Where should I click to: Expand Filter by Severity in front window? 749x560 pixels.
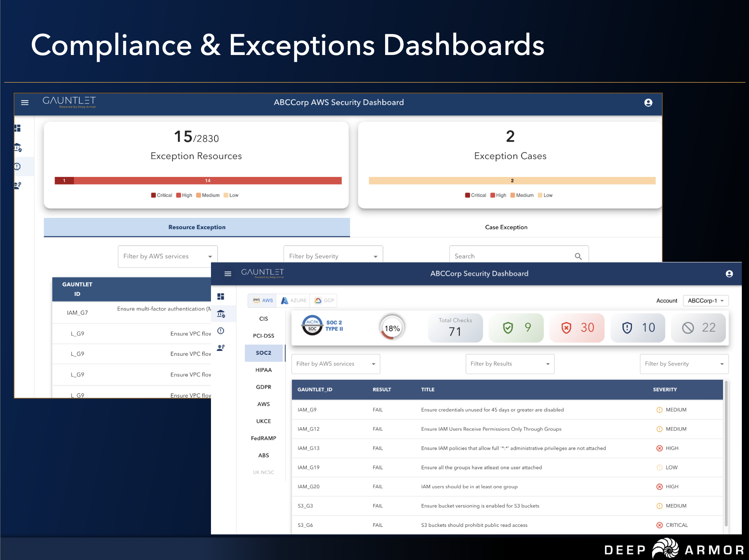684,364
